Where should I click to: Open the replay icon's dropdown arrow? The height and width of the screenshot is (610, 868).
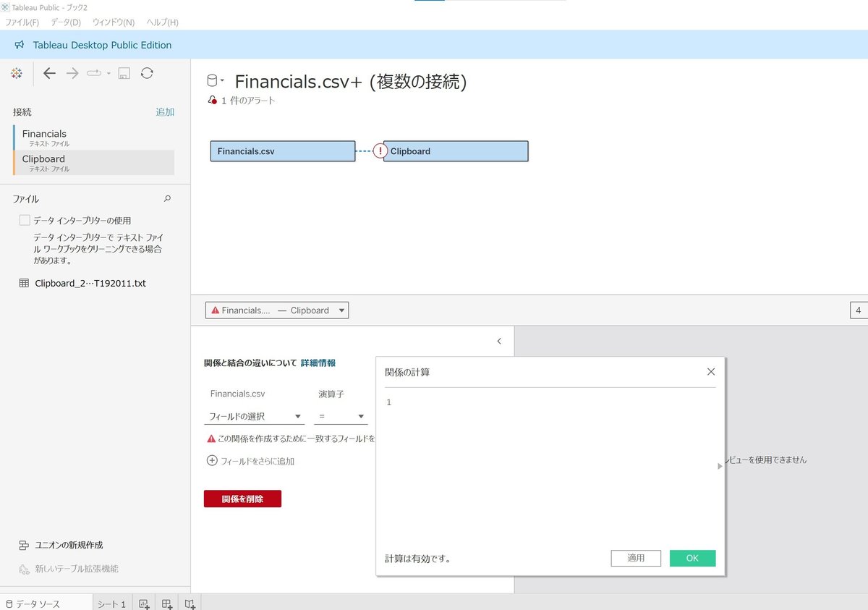109,73
